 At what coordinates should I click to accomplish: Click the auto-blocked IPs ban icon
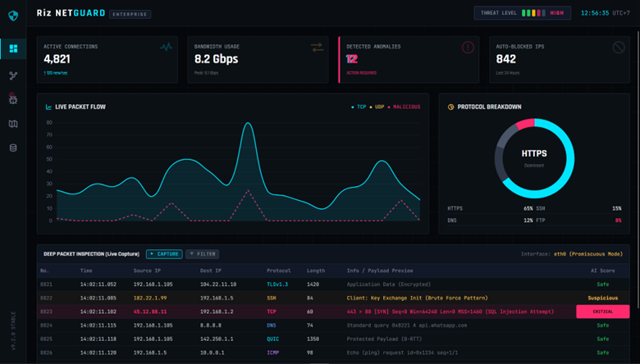coord(619,48)
